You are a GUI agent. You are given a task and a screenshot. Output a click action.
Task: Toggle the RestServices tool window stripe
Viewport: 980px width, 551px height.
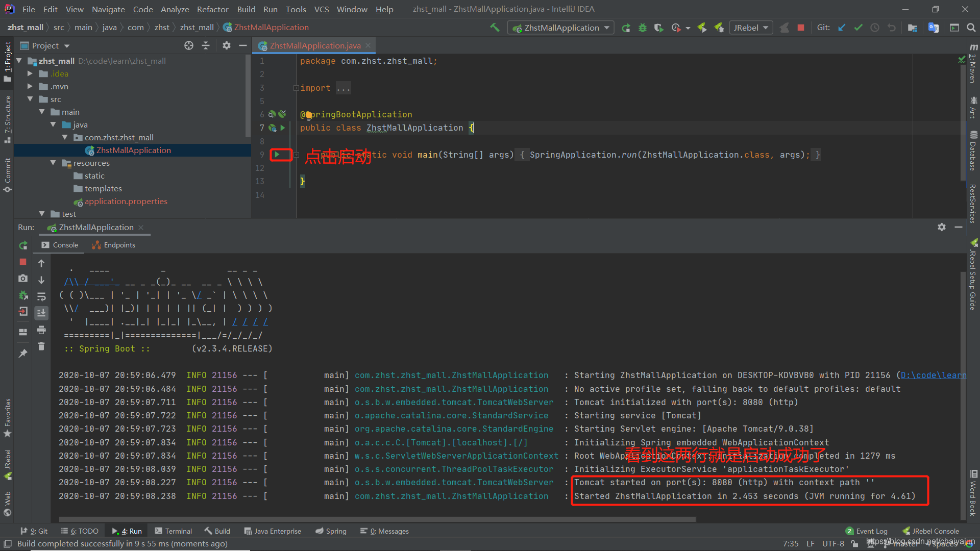pos(973,203)
